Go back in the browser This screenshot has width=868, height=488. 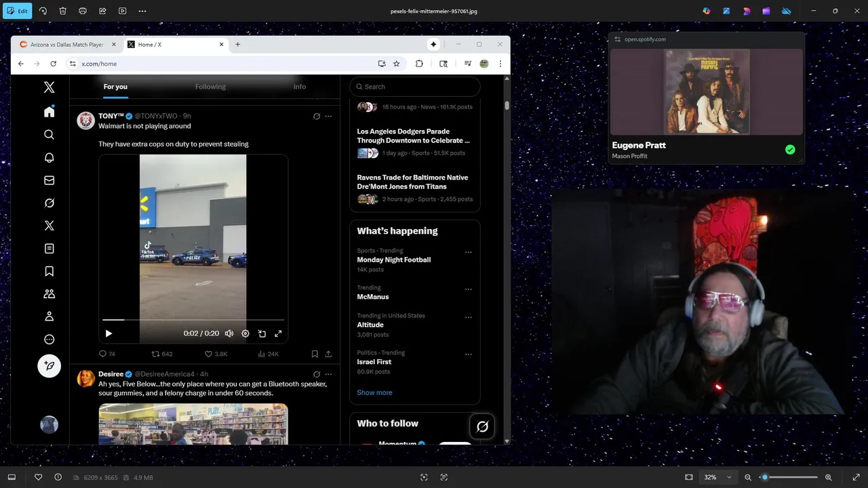pos(20,64)
